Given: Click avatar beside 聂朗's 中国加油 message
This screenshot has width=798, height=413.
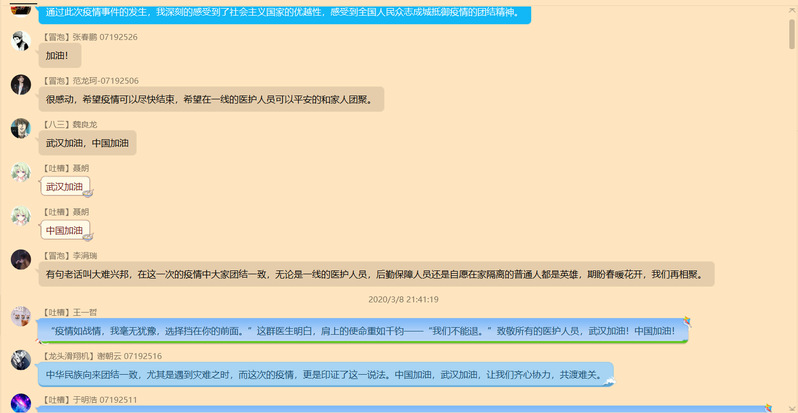Looking at the screenshot, I should [x=20, y=217].
